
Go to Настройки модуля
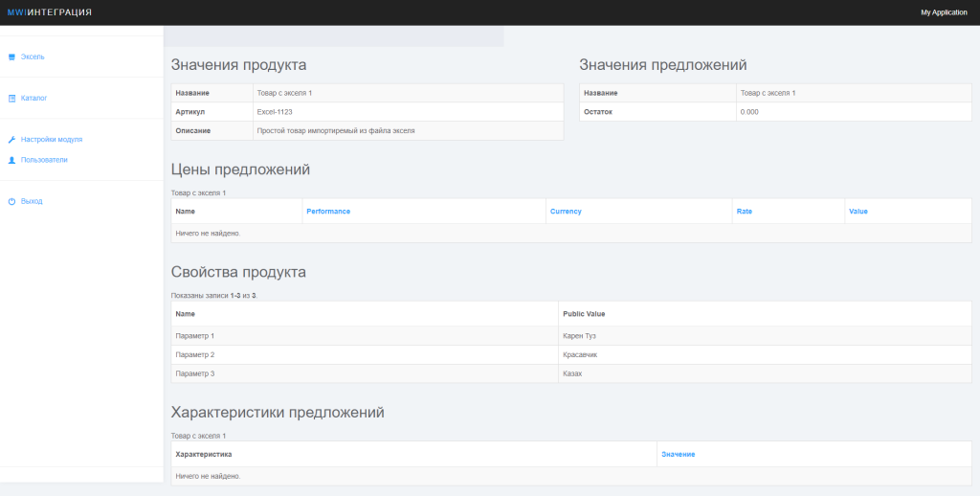[x=52, y=140]
